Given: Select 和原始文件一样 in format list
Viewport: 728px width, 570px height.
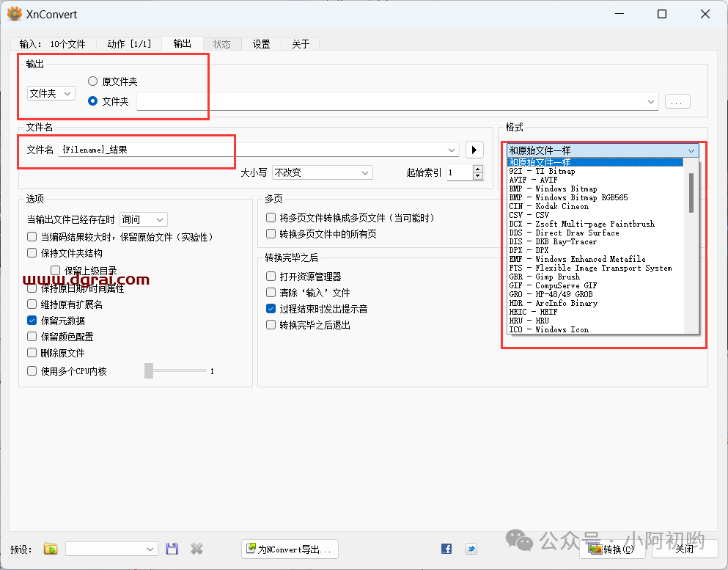Looking at the screenshot, I should pos(595,162).
